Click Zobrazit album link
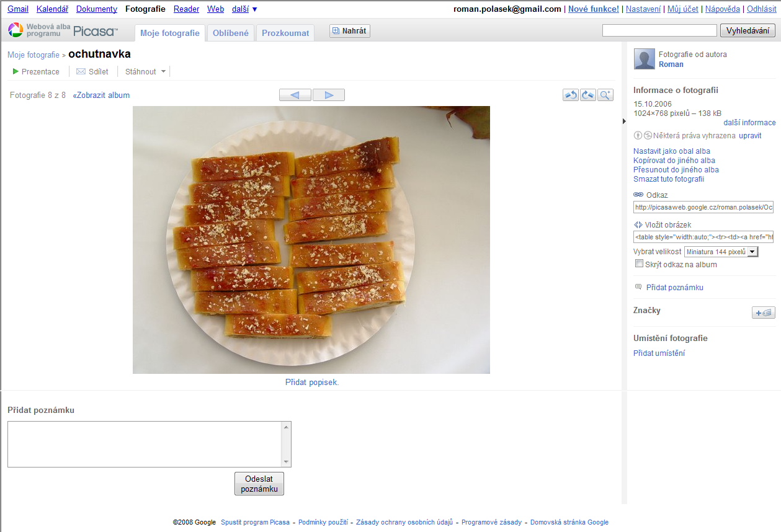Viewport: 781px width, 532px height. coord(101,95)
